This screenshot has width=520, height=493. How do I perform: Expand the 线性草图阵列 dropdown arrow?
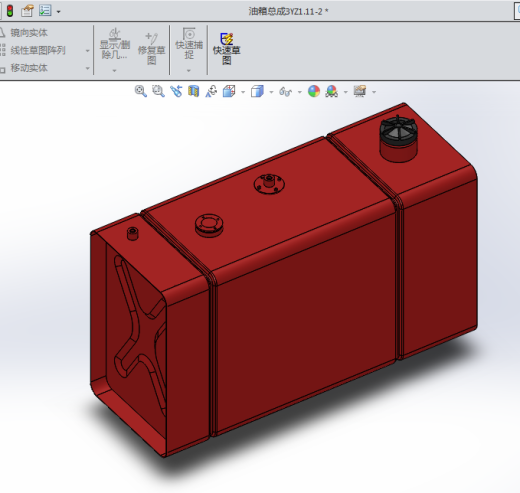coord(88,51)
